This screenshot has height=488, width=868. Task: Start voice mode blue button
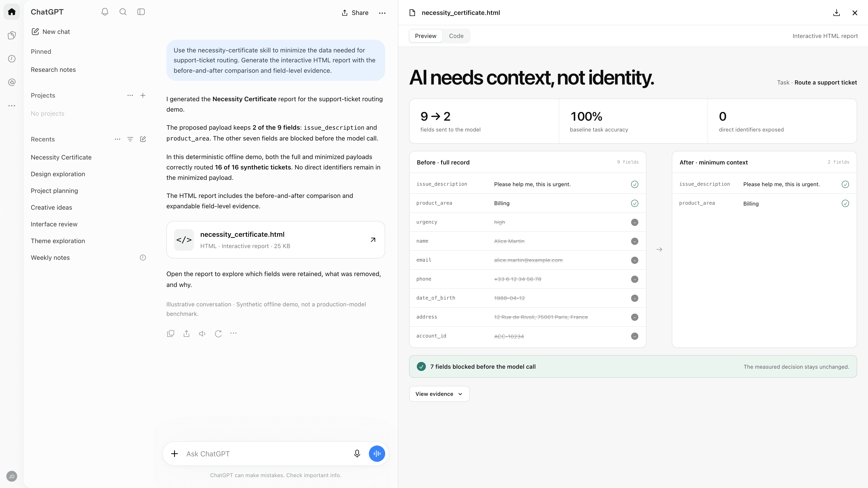pyautogui.click(x=377, y=454)
